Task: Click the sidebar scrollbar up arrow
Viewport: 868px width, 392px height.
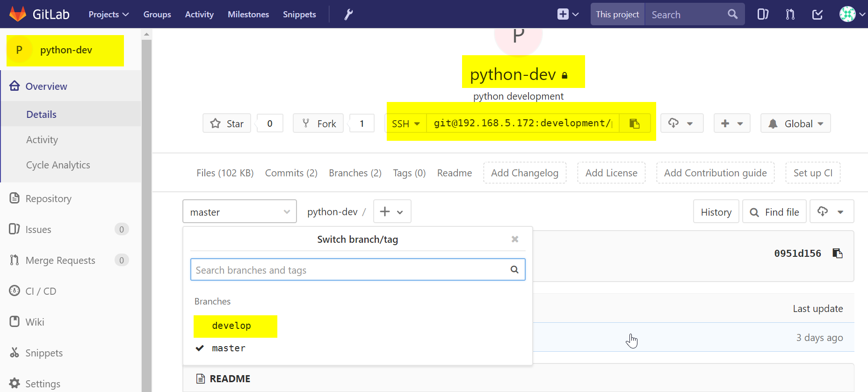Action: pos(146,34)
